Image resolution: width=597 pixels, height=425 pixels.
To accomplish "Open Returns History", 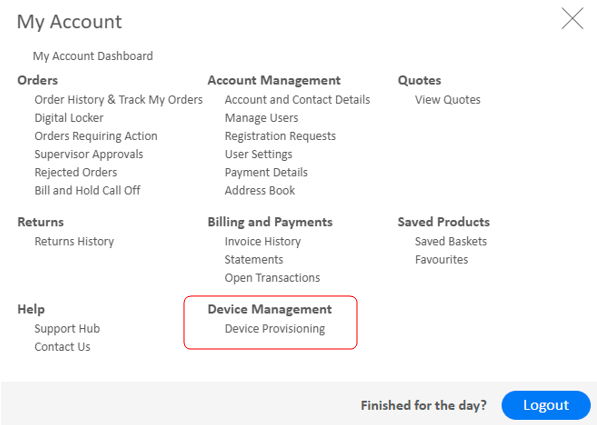I will click(74, 241).
